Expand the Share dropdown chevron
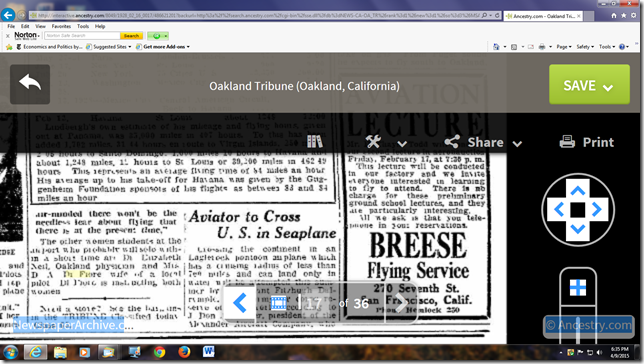 point(517,144)
